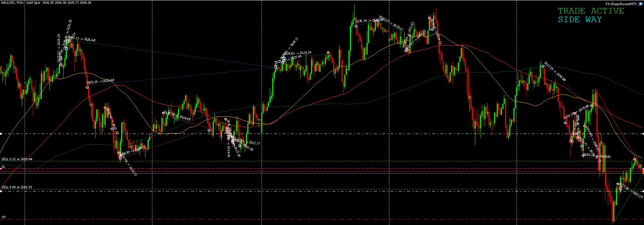Viewport: 644px width, 225px height.
Task: Click the TRADE ACTIVE status label
Action: (x=590, y=11)
